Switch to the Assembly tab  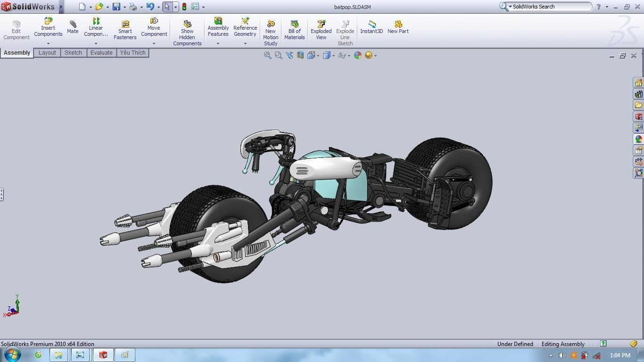coord(17,53)
